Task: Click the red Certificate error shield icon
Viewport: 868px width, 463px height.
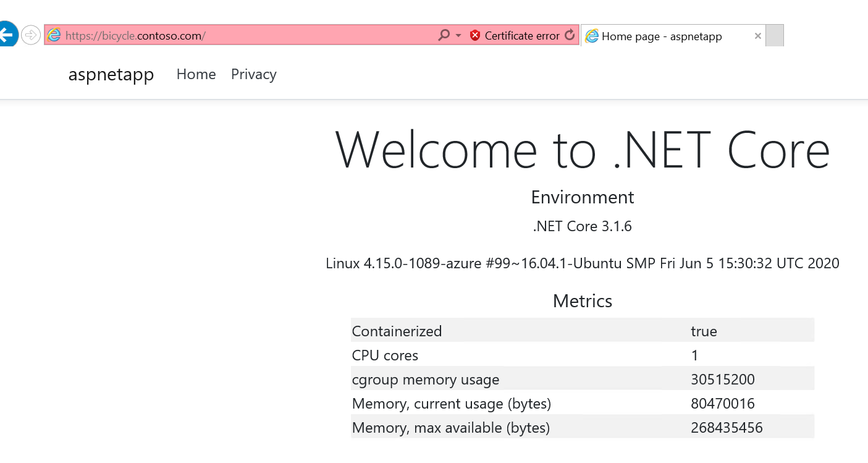Action: (x=475, y=35)
